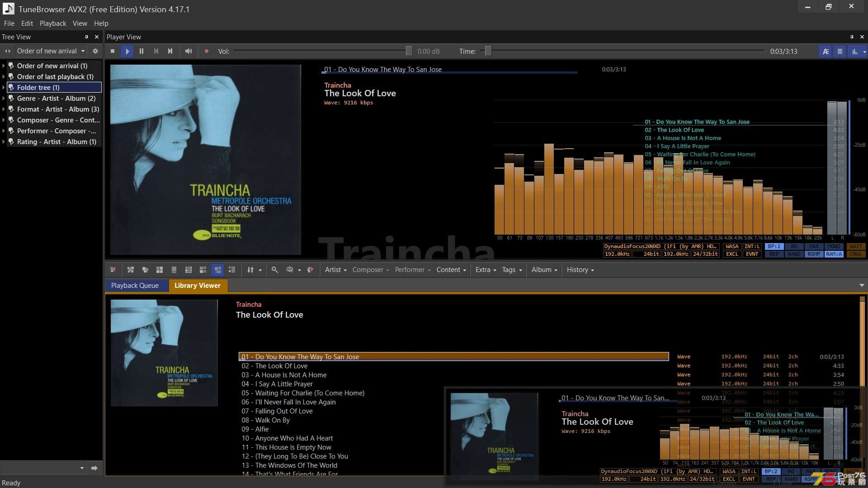Open the Content dropdown

[x=451, y=270]
